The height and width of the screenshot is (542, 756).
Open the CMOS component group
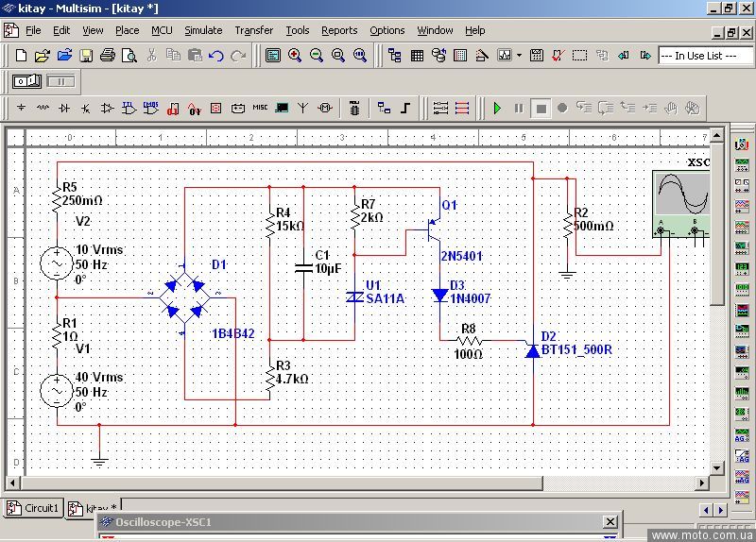click(151, 108)
